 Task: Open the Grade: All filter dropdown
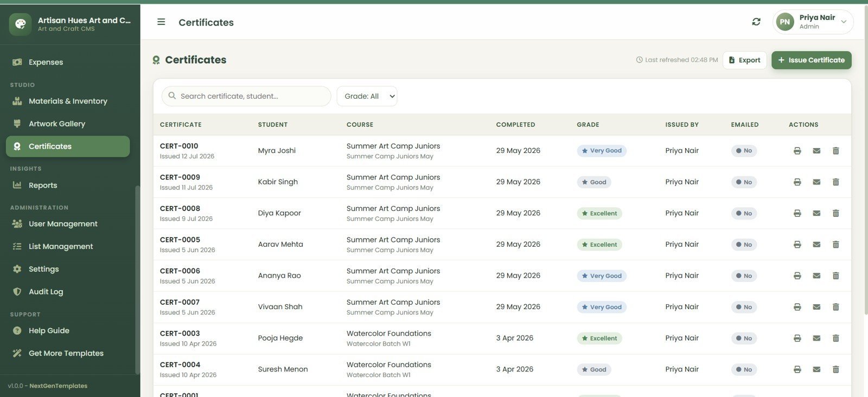coord(367,96)
